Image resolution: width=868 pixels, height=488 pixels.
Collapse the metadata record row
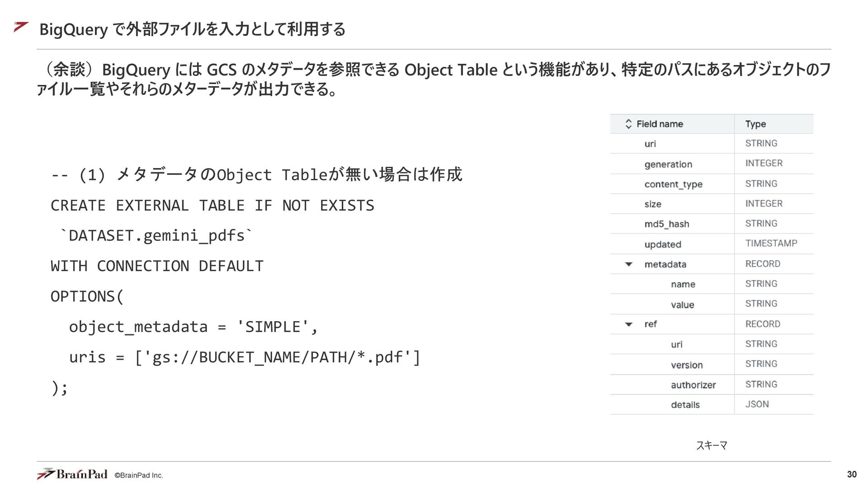629,264
